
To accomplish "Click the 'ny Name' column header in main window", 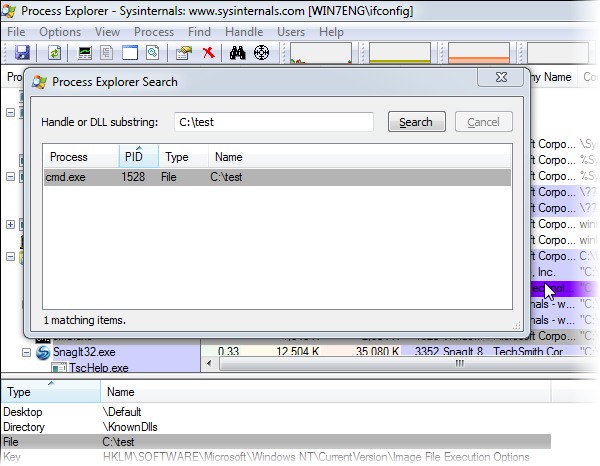I will tap(553, 77).
